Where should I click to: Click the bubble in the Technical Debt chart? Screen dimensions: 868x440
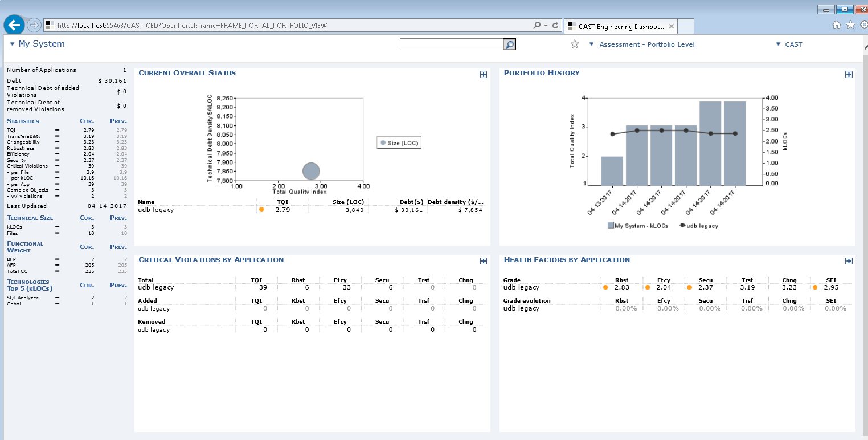point(311,171)
